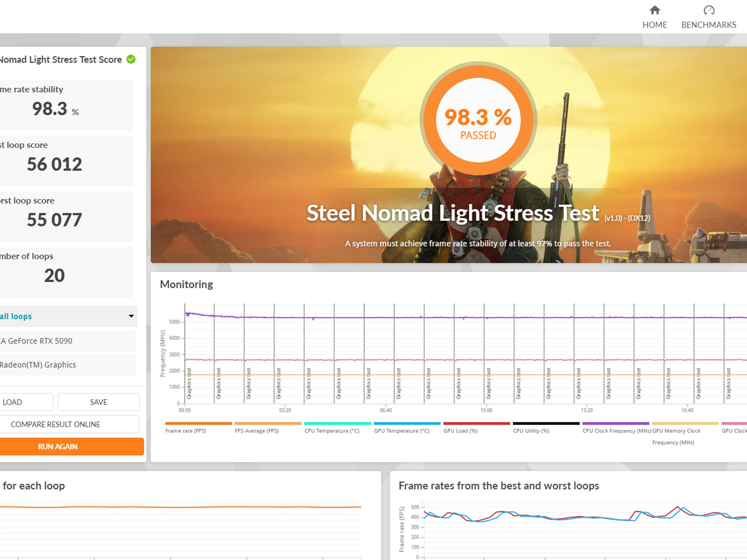Toggle GPU Memory Clock Frequency legend swatch

(x=685, y=423)
